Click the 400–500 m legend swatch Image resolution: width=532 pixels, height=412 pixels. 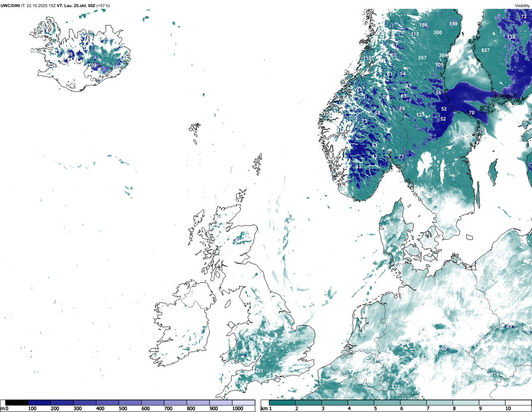[107, 402]
